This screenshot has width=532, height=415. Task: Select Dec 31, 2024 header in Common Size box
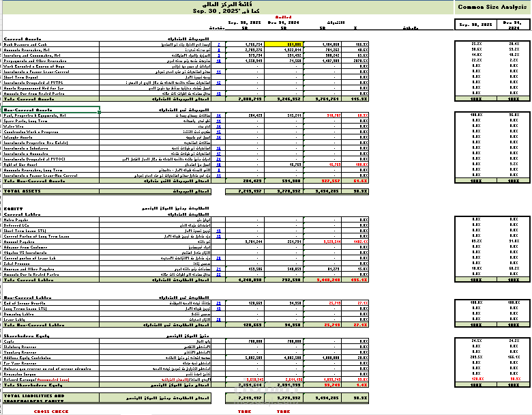513,25
